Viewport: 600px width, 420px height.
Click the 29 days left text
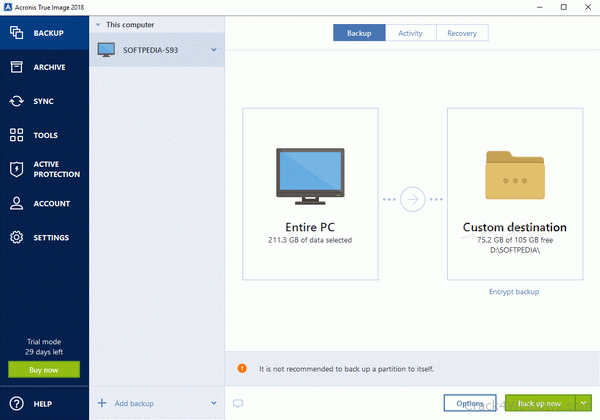point(44,352)
